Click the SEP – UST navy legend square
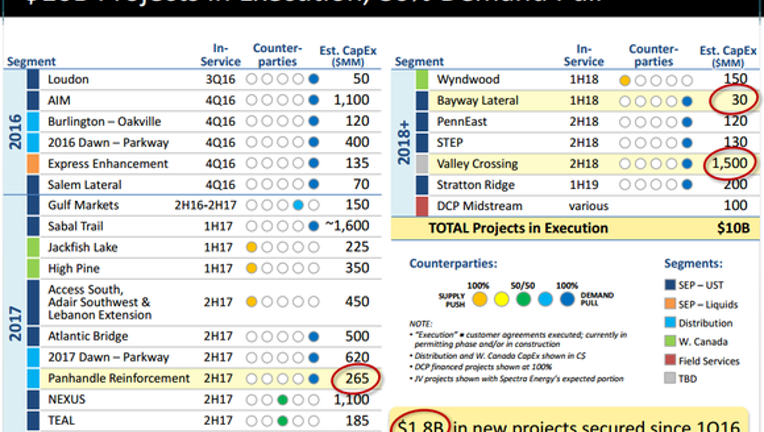 [670, 285]
